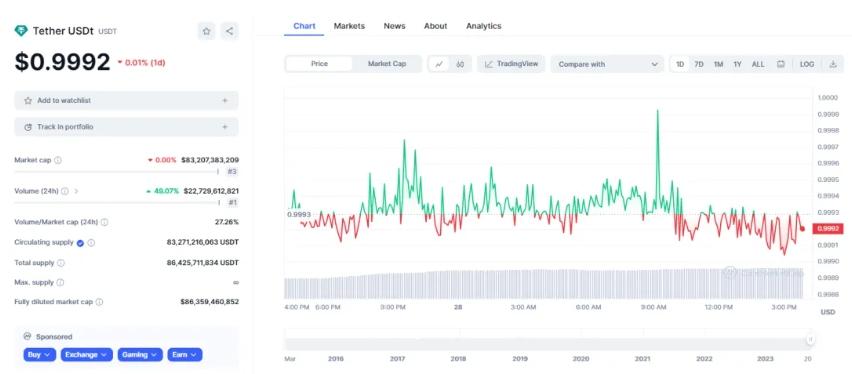Screen dimensions: 852x374
Task: Select the 1Y time range
Action: pyautogui.click(x=737, y=64)
